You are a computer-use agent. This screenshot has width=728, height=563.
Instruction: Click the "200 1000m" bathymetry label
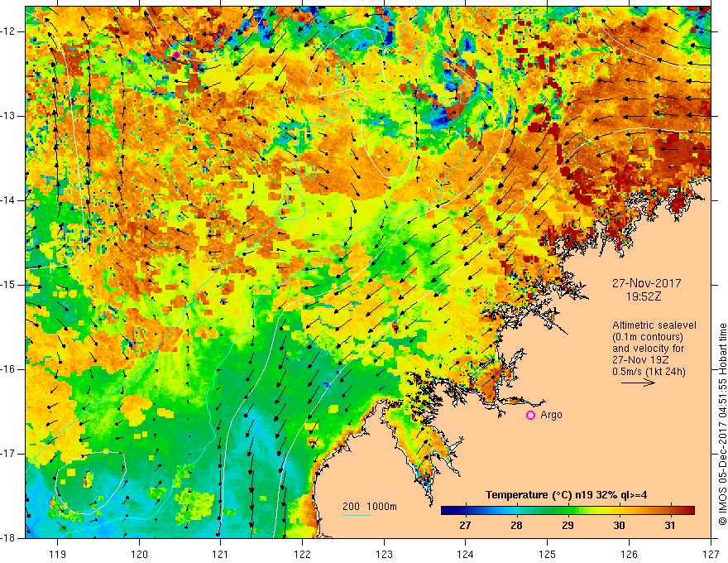pos(370,507)
